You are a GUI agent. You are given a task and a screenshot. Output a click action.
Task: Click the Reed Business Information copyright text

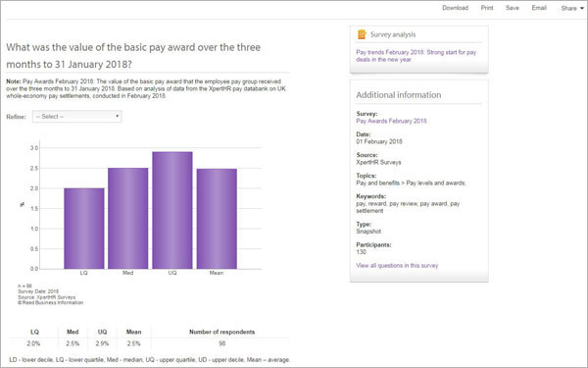coord(51,302)
